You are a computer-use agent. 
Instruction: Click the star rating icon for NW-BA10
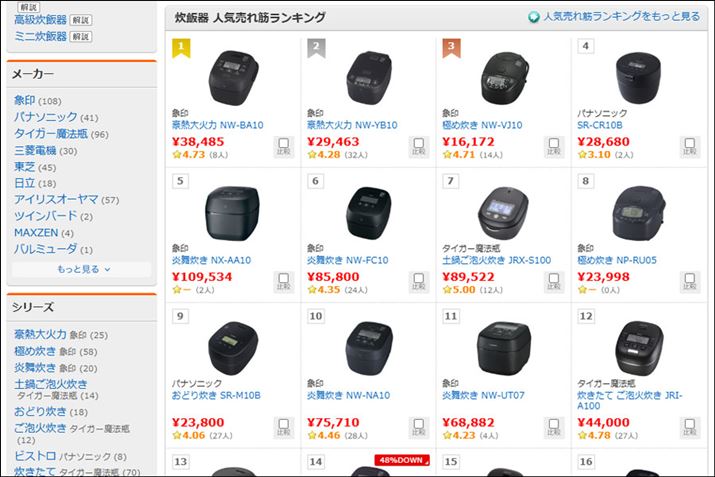[x=177, y=155]
